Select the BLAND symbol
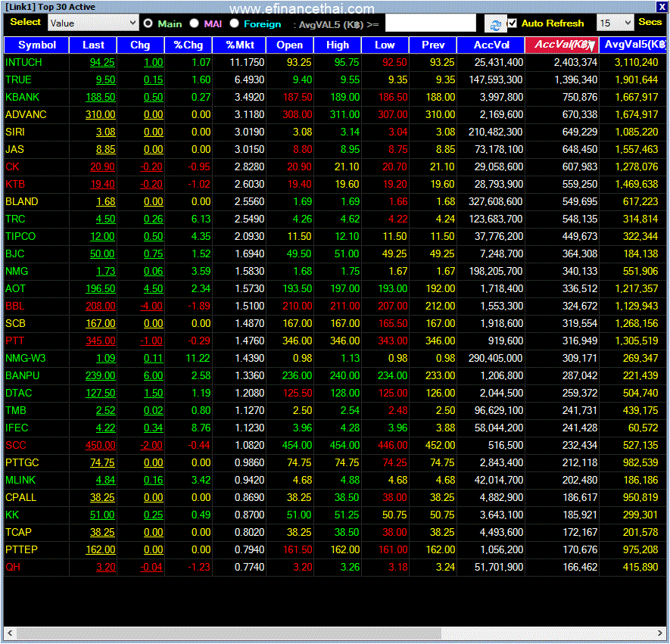Image resolution: width=670 pixels, height=644 pixels. point(21,201)
